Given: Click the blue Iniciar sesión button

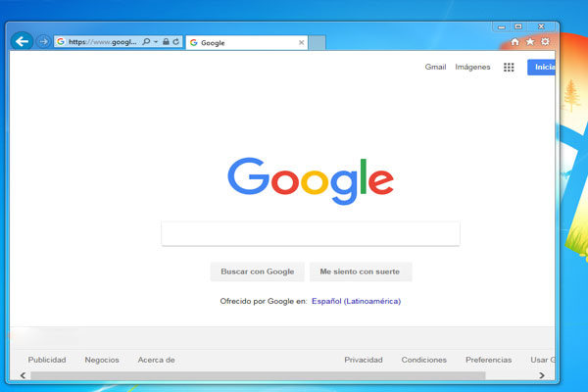Looking at the screenshot, I should pyautogui.click(x=541, y=68).
